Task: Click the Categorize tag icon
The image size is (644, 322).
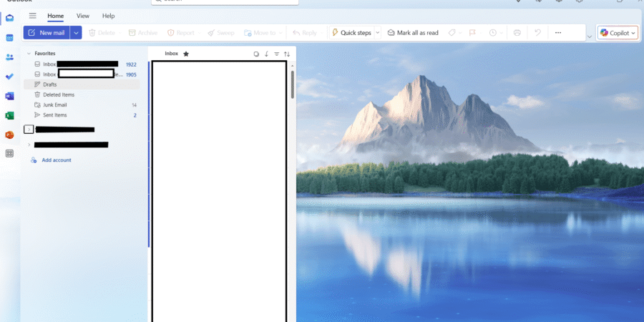Action: point(452,33)
